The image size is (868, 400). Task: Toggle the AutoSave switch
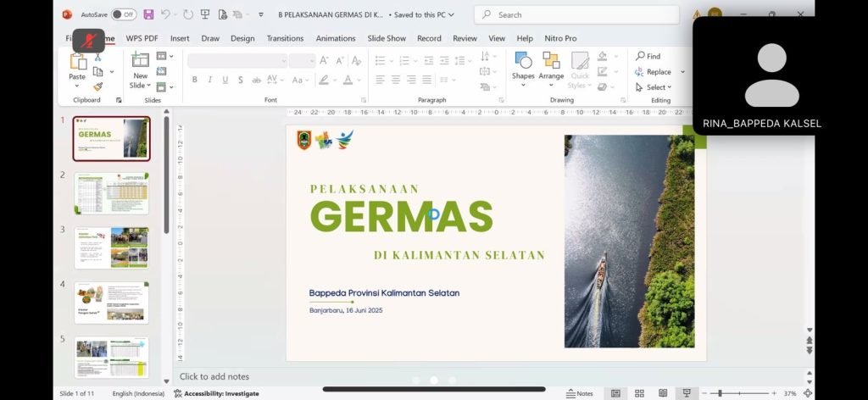tap(124, 14)
